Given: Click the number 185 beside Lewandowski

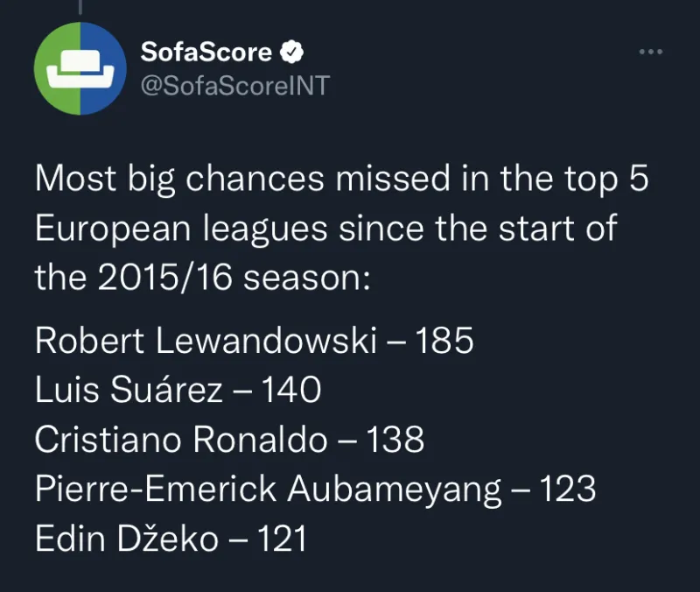Looking at the screenshot, I should click(x=444, y=341).
